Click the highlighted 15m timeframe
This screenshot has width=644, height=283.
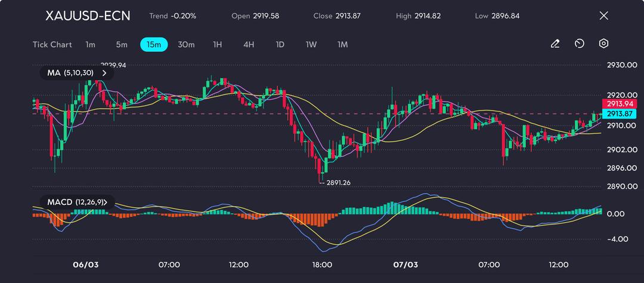click(154, 45)
